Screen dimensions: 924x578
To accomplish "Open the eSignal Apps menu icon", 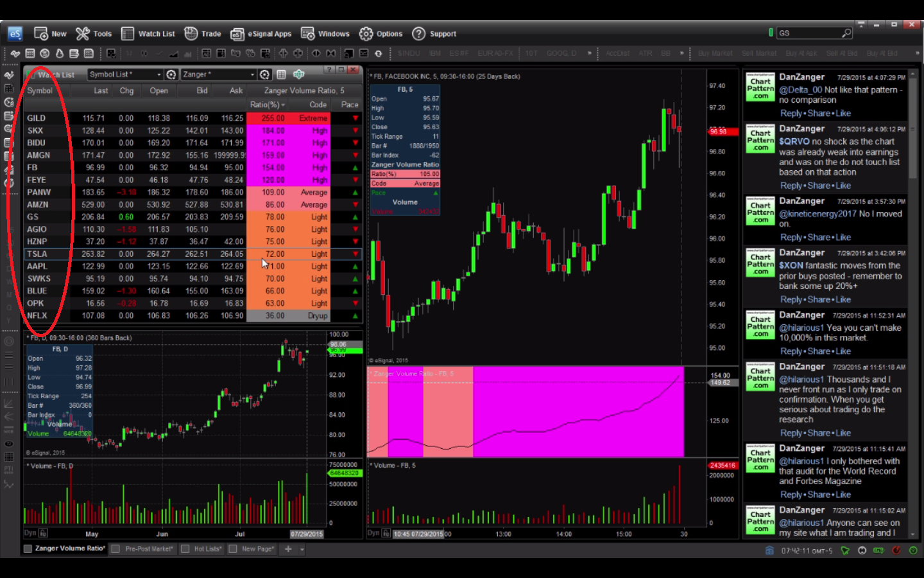I will pyautogui.click(x=237, y=33).
